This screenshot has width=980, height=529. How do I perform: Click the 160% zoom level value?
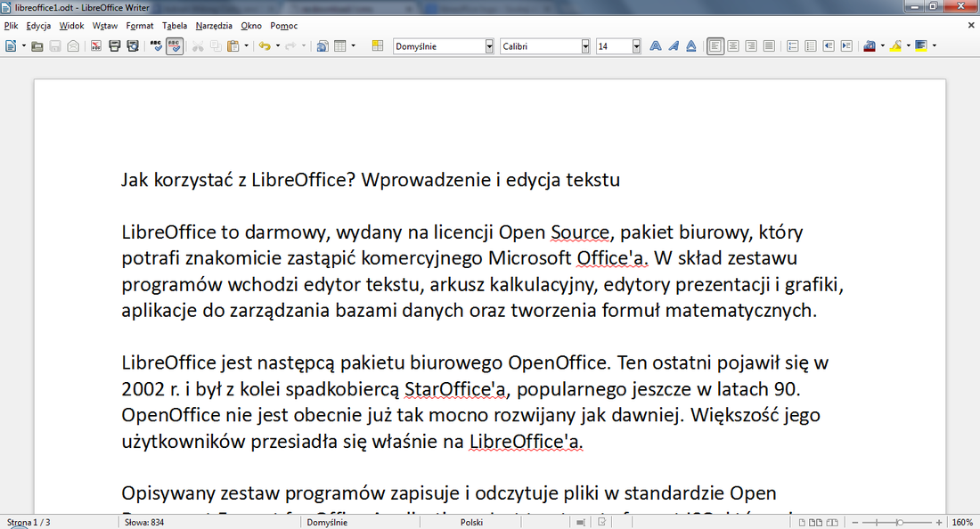tap(962, 522)
